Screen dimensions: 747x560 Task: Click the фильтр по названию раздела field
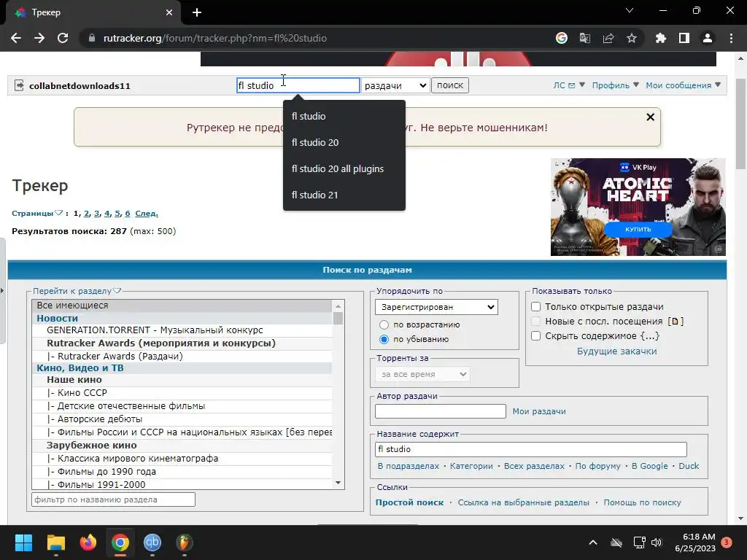click(x=113, y=499)
